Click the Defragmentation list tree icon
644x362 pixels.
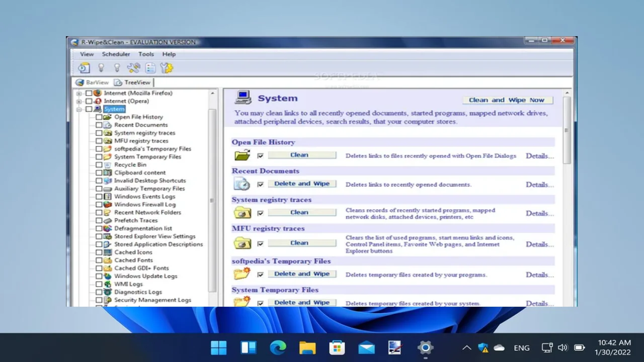tap(107, 228)
